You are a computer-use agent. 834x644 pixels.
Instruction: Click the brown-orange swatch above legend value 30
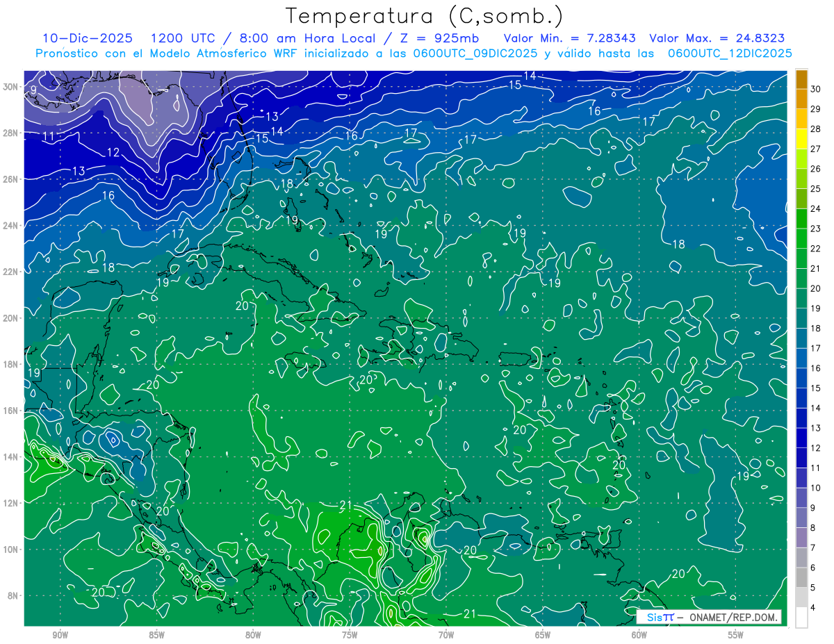point(801,79)
